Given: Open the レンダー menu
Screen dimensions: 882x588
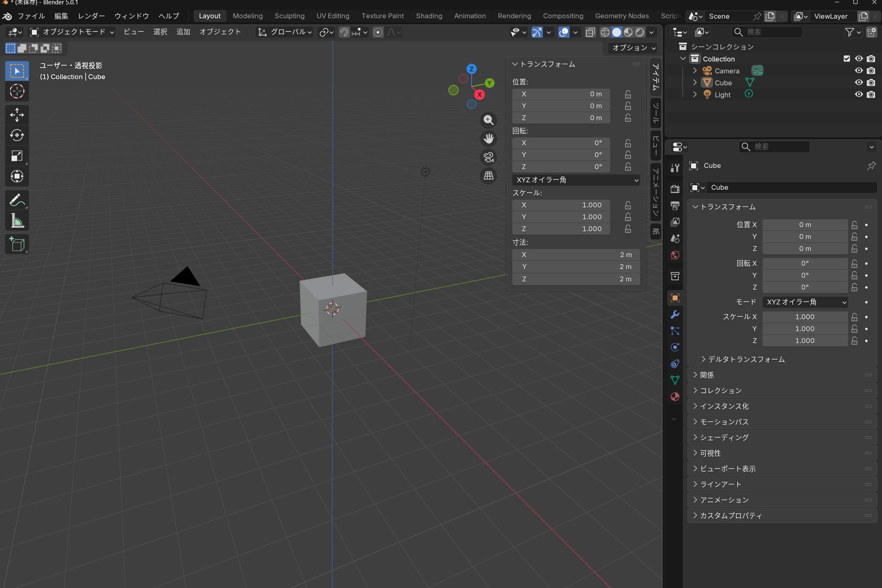Looking at the screenshot, I should (91, 16).
